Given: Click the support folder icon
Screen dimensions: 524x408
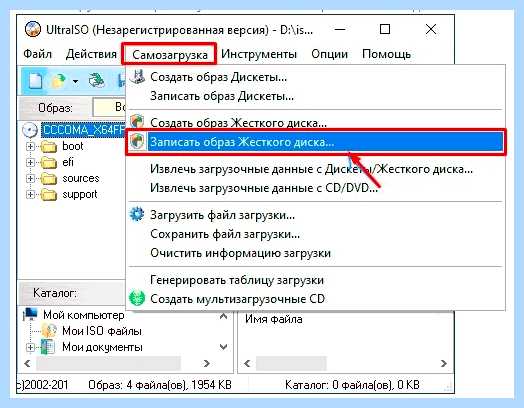Looking at the screenshot, I should tap(49, 194).
